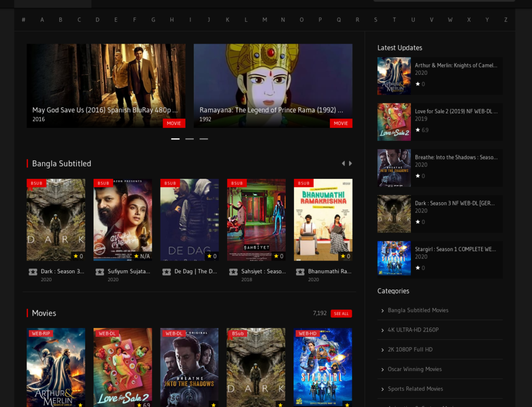
Task: Open Love for Sale 2 WEB-DL poster in Movies
Action: [x=123, y=367]
